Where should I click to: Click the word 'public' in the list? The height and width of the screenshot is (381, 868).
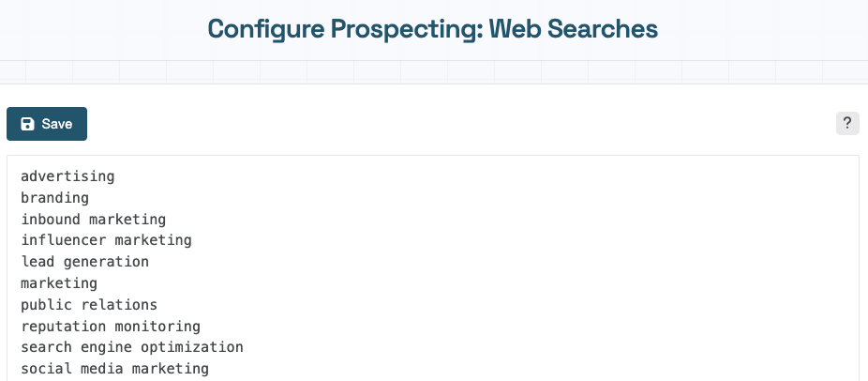(47, 304)
